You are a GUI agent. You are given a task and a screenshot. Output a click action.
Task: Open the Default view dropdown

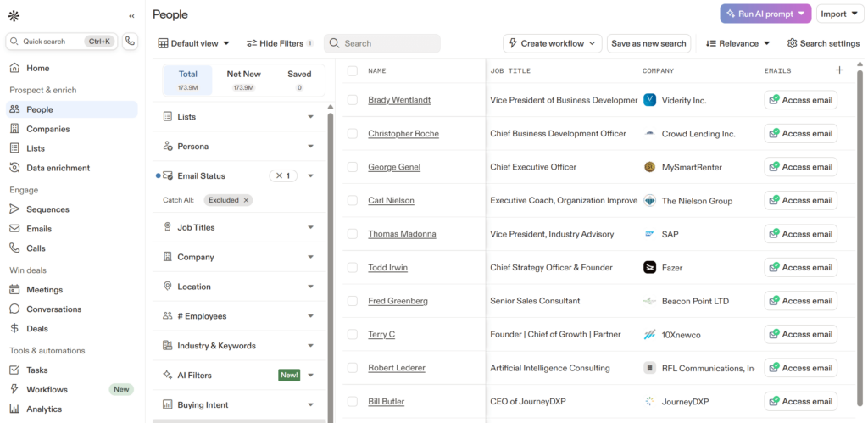click(194, 43)
